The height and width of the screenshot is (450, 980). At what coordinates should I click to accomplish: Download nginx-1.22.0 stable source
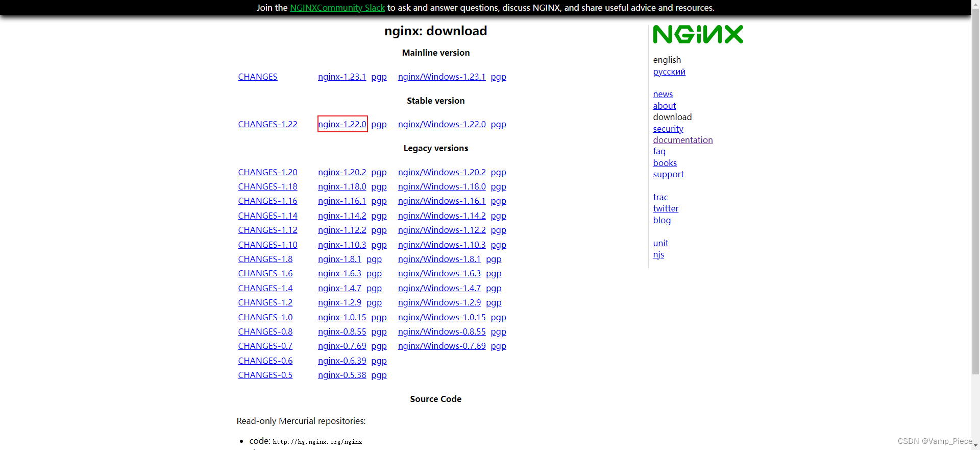[x=342, y=124]
